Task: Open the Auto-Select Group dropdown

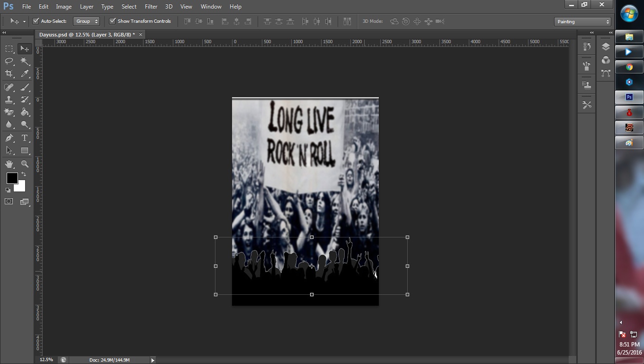Action: pyautogui.click(x=87, y=21)
